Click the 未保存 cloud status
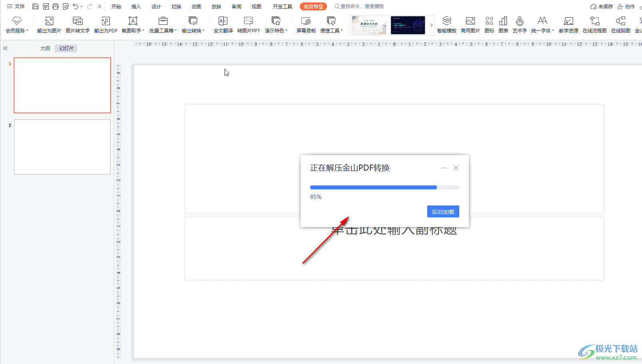This screenshot has height=364, width=642. point(602,6)
